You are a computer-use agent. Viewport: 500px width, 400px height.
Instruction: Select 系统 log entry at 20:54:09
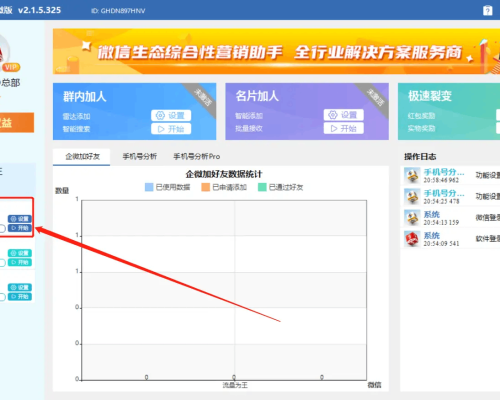[x=451, y=239]
